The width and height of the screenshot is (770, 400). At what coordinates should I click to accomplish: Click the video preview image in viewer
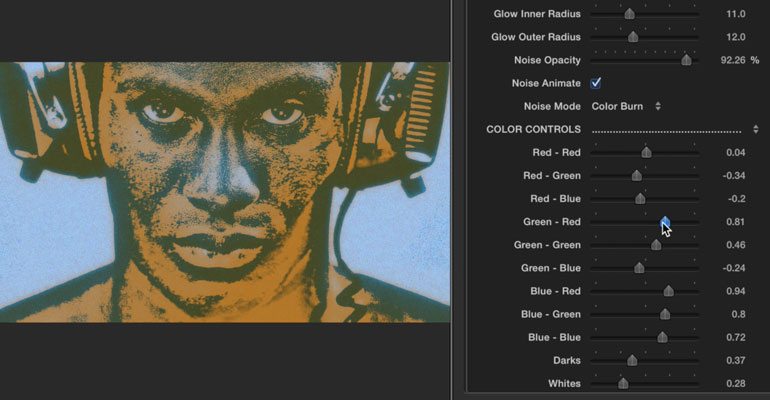pos(225,192)
